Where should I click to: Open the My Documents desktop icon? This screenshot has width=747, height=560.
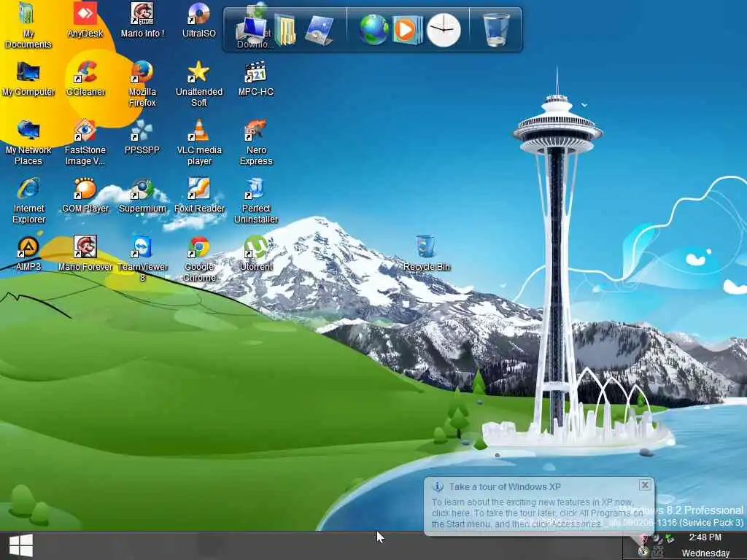[28, 26]
